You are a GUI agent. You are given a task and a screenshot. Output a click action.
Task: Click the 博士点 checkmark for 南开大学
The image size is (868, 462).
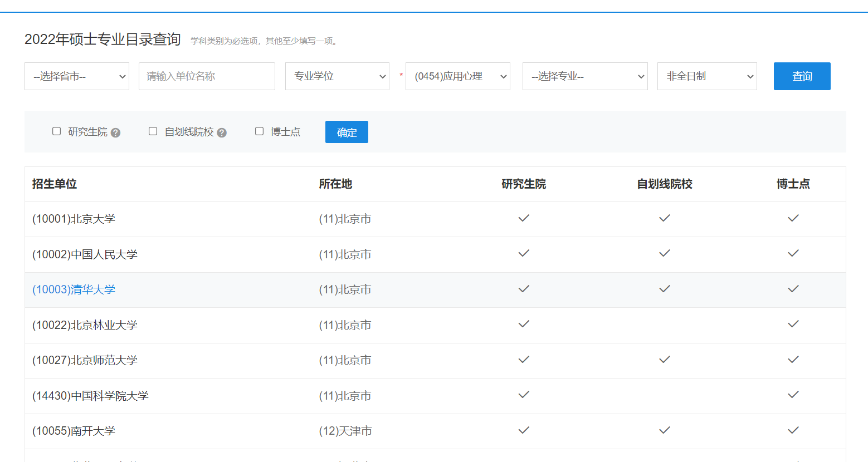[x=793, y=430]
